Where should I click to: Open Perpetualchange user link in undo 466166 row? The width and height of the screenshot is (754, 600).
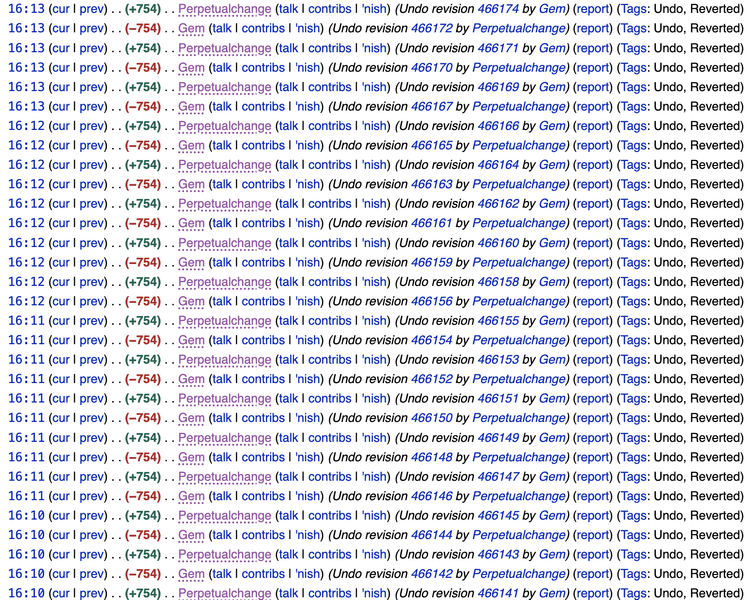pos(225,126)
